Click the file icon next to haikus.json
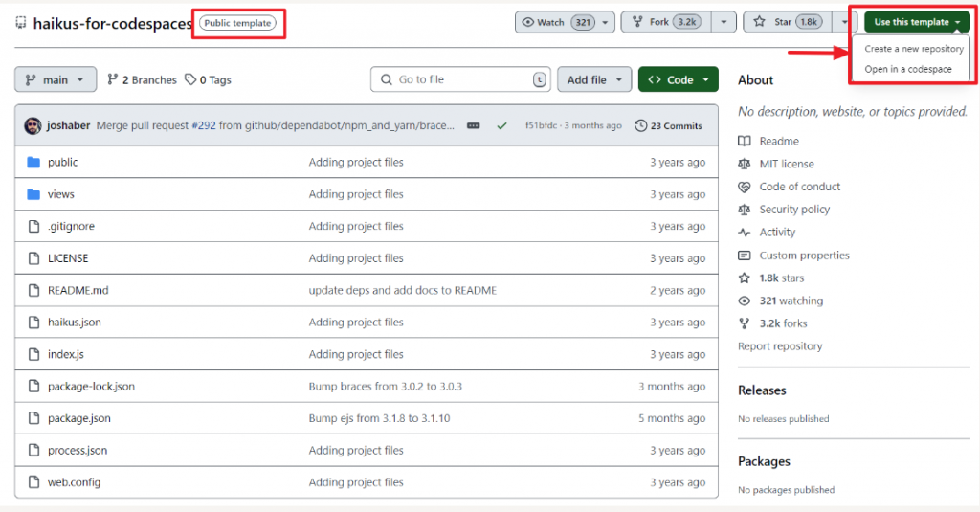The width and height of the screenshot is (980, 512). [33, 322]
